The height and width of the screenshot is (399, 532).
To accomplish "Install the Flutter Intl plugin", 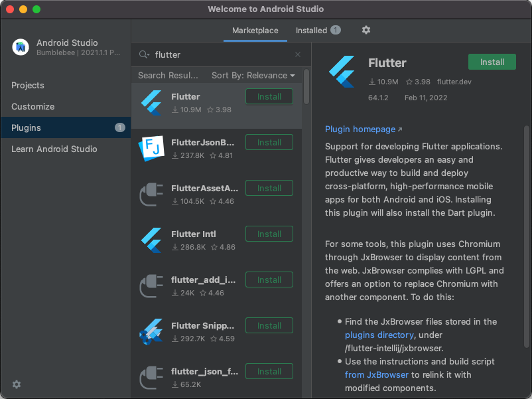I will 269,234.
